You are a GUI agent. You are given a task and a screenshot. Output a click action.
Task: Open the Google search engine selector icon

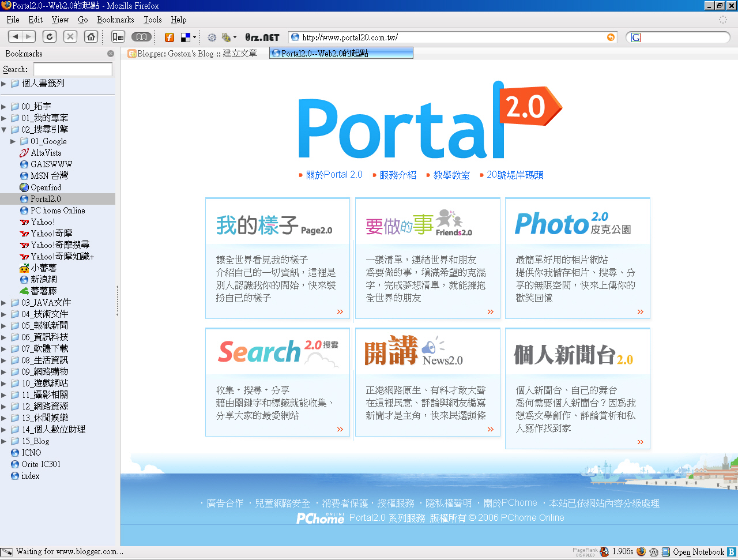636,37
